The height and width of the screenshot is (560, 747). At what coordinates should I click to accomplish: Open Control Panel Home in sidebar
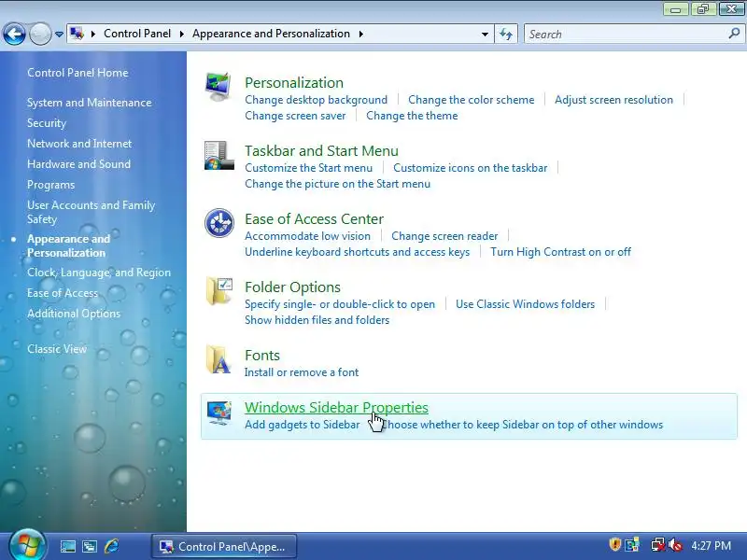tap(78, 73)
